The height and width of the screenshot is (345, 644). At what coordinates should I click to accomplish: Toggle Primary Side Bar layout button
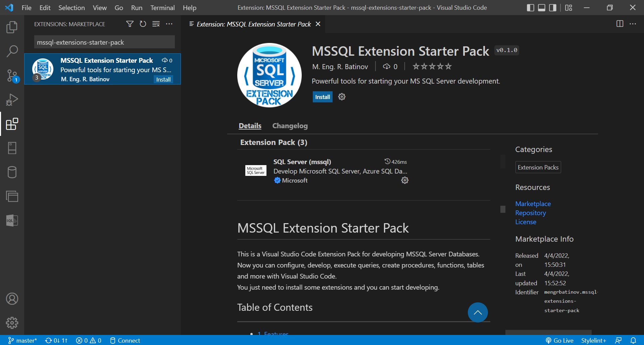[x=531, y=7]
